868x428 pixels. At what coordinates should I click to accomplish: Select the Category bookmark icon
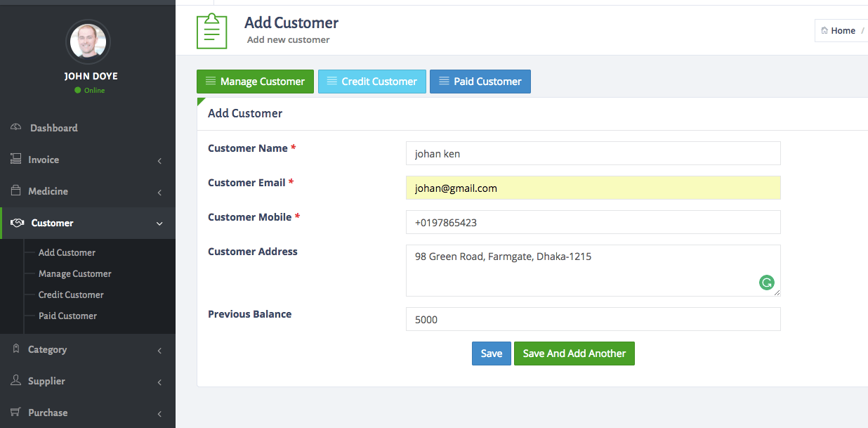point(15,349)
